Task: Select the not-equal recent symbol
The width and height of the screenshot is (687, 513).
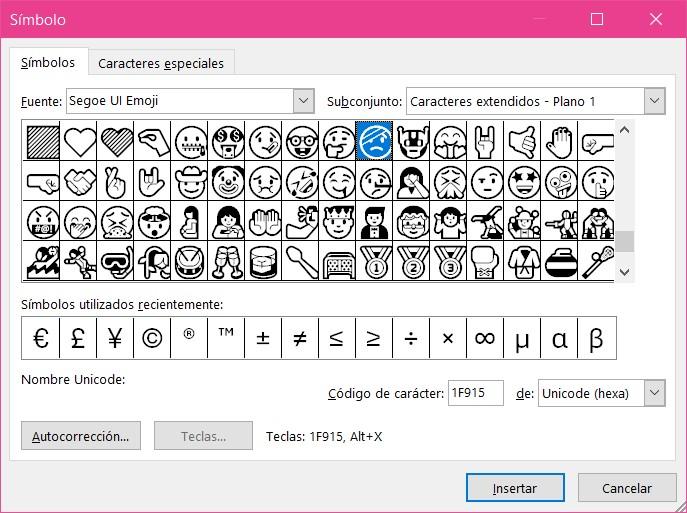Action: click(x=299, y=338)
